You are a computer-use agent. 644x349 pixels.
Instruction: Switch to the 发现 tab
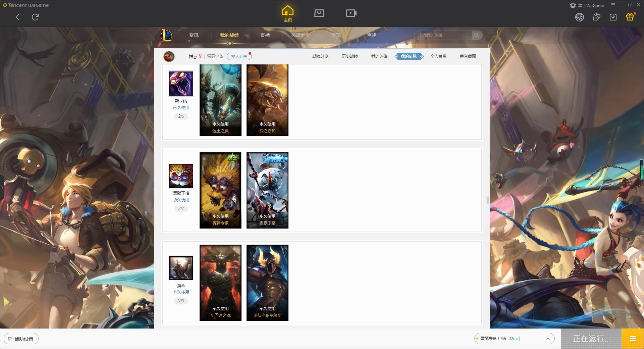[x=336, y=35]
